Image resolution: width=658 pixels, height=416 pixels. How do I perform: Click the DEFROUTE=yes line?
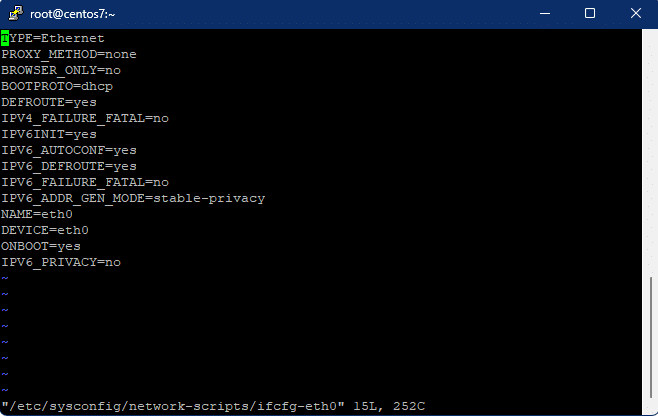[x=49, y=102]
